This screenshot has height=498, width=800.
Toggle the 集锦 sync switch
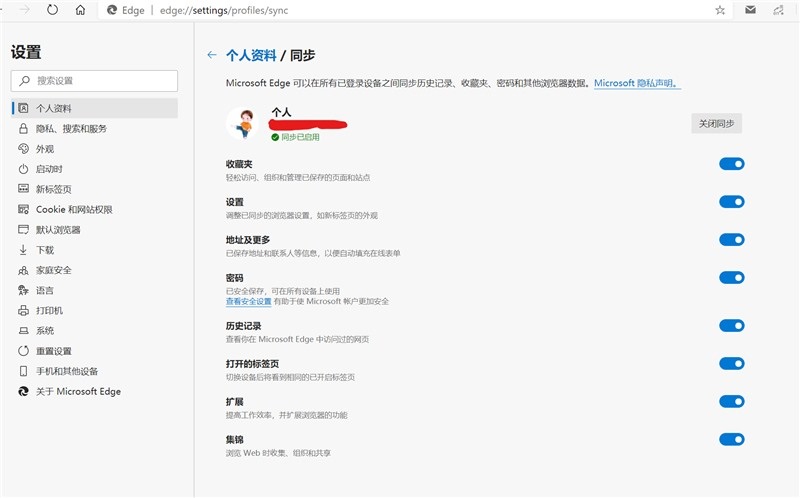(x=732, y=439)
